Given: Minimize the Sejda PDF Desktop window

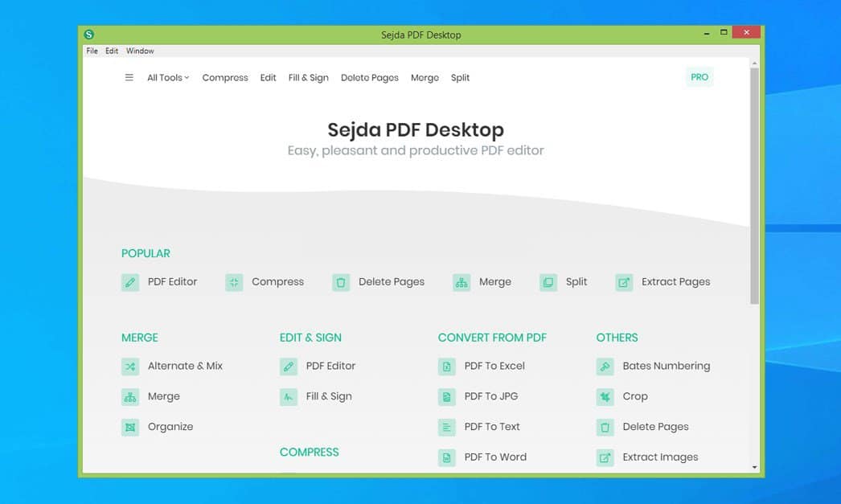Looking at the screenshot, I should pyautogui.click(x=707, y=33).
